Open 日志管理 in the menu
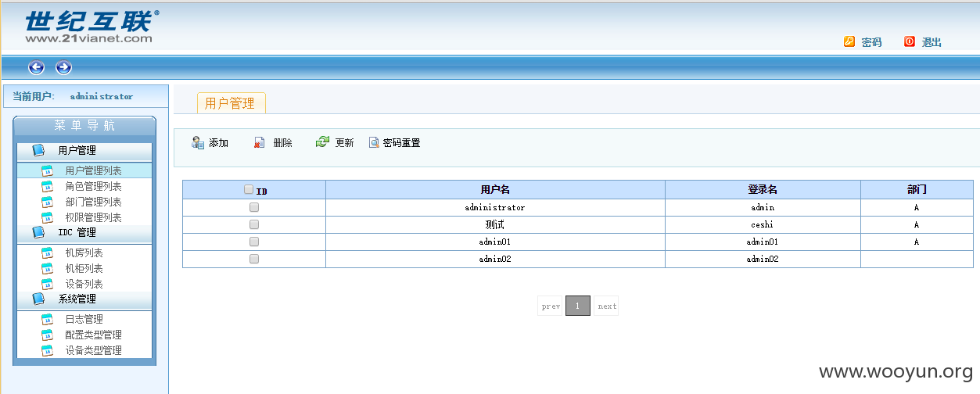 click(84, 319)
